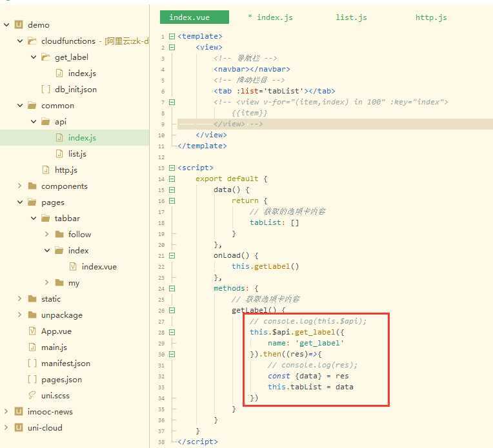
Task: Click the components folder icon
Action: coord(32,186)
